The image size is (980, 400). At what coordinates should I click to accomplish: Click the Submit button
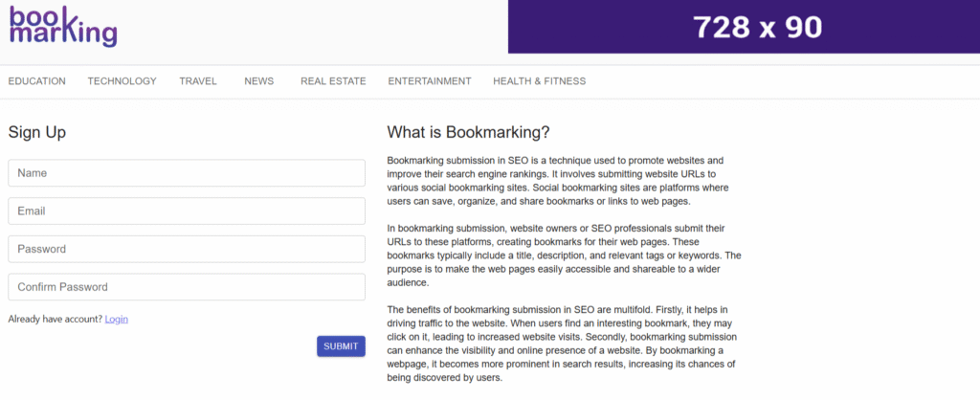tap(341, 346)
